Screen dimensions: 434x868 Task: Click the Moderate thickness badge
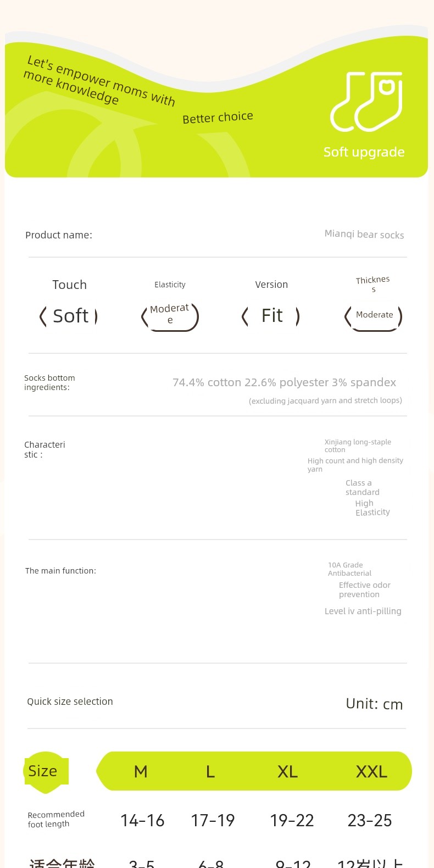(374, 318)
